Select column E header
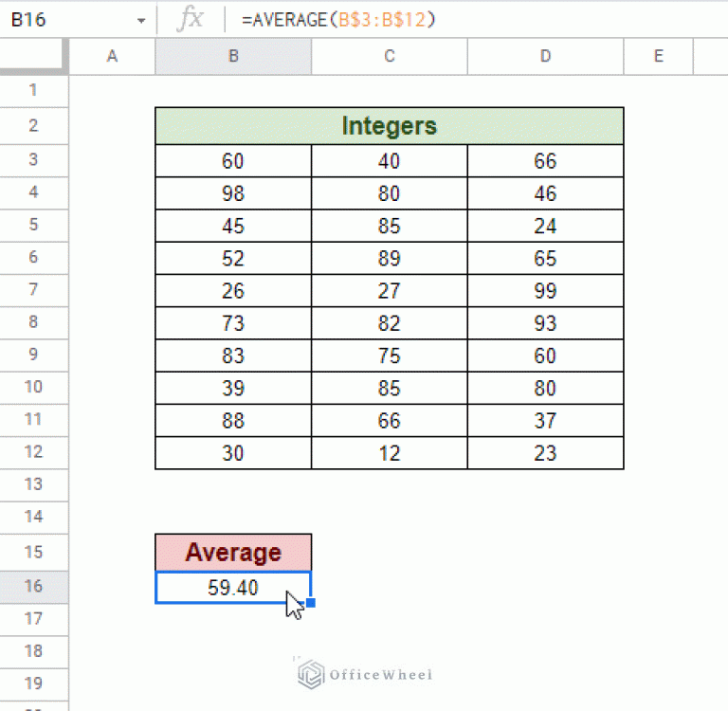Screen dimensions: 728x711 point(658,56)
